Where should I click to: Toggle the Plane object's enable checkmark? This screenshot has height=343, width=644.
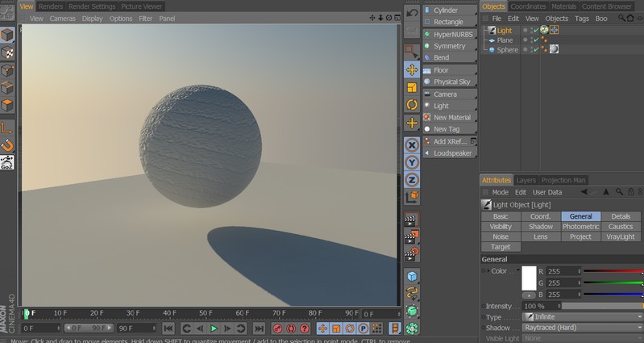(536, 40)
